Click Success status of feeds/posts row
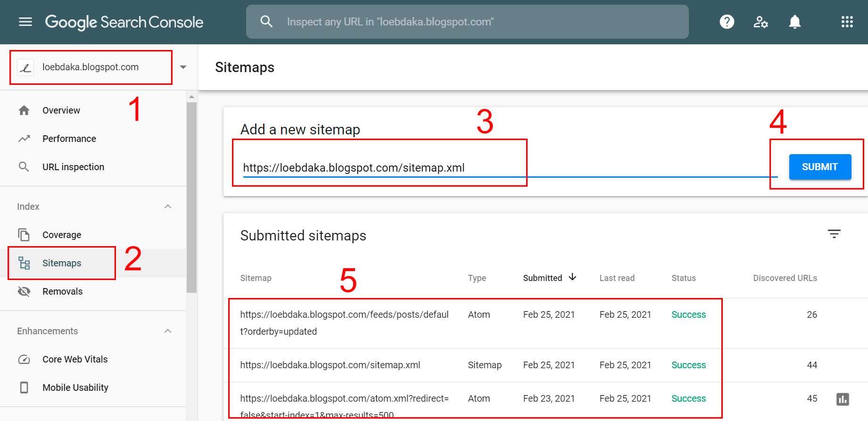 688,314
